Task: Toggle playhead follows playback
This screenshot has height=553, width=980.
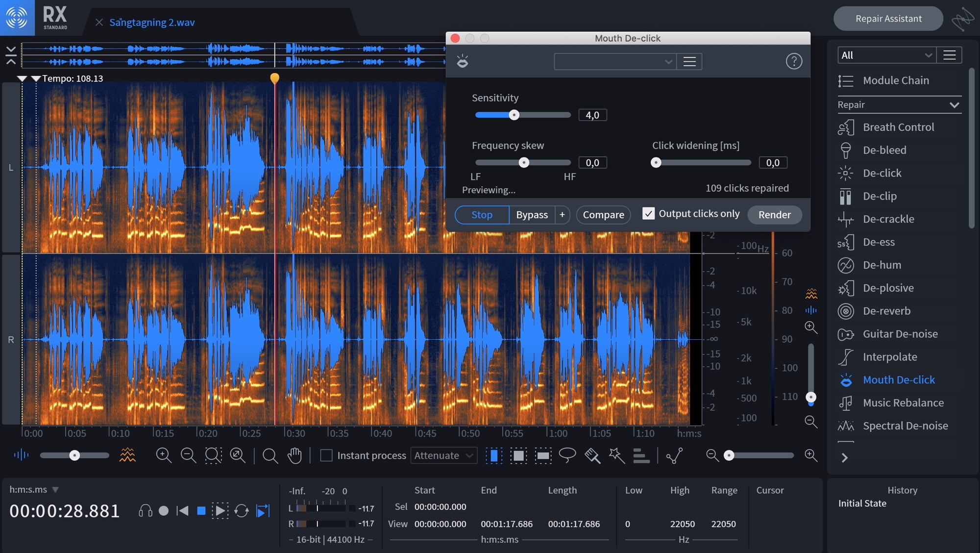Action: [263, 511]
